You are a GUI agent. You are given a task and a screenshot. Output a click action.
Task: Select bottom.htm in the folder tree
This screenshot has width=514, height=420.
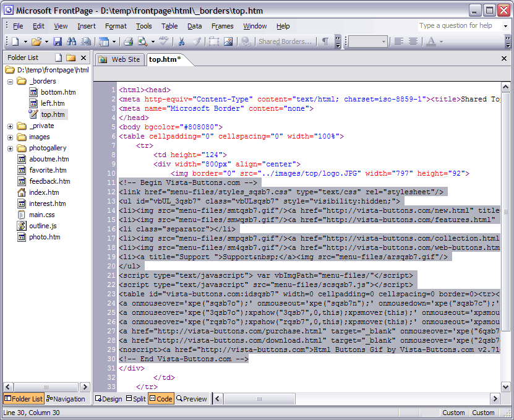pyautogui.click(x=58, y=92)
